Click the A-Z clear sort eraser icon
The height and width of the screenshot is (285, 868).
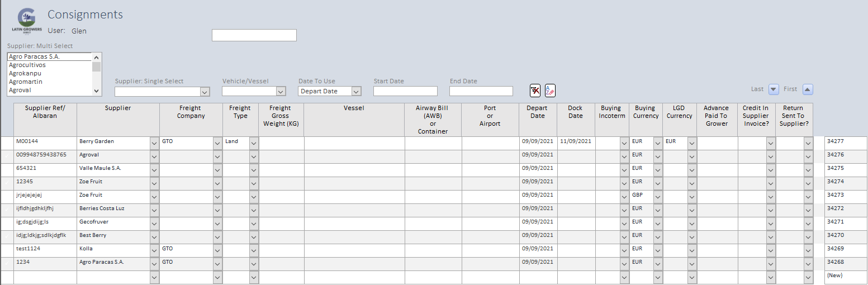[x=550, y=91]
